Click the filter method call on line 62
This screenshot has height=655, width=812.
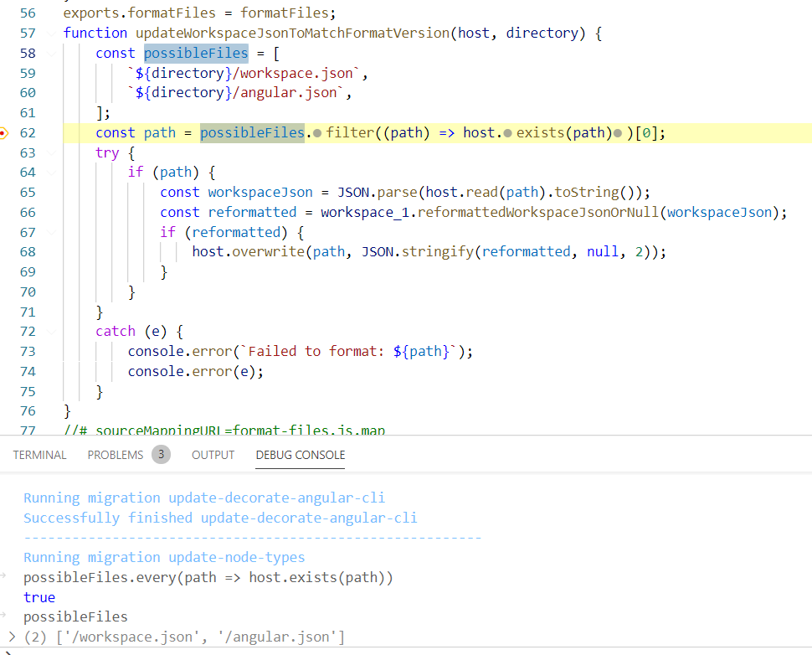(349, 133)
